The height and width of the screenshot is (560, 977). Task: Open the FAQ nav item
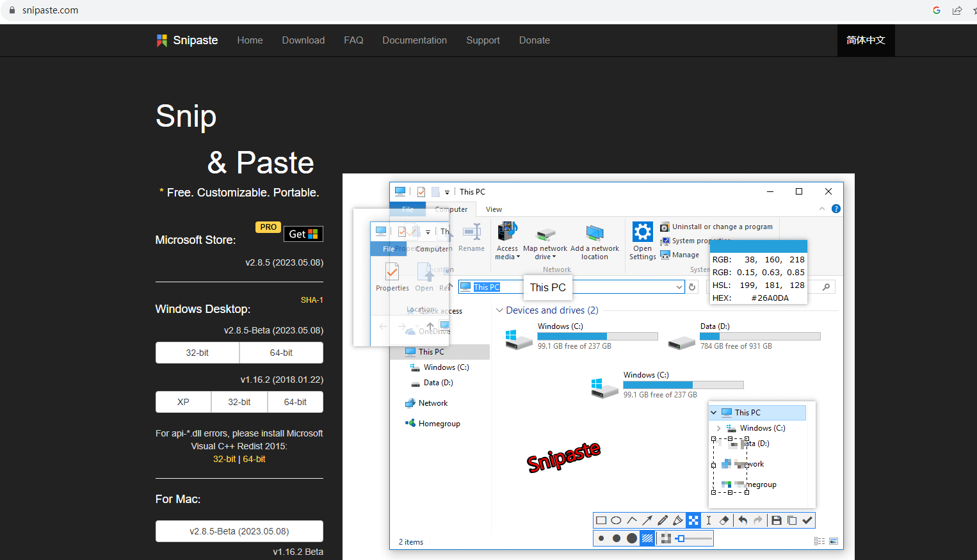[353, 40]
